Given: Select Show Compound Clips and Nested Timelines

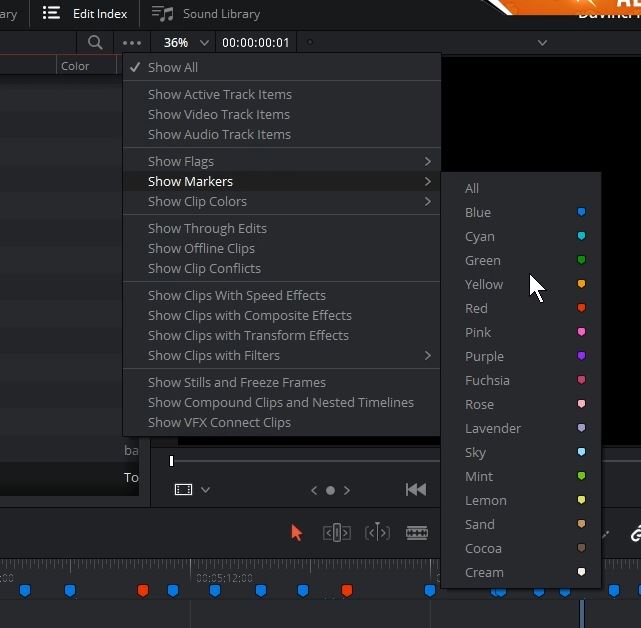Looking at the screenshot, I should click(x=282, y=403).
